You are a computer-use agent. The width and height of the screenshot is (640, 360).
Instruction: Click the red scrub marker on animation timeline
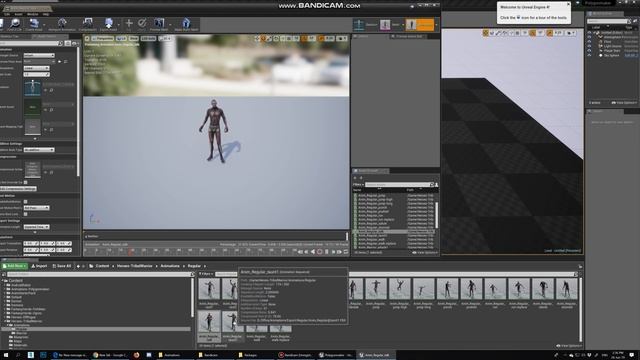[131, 251]
